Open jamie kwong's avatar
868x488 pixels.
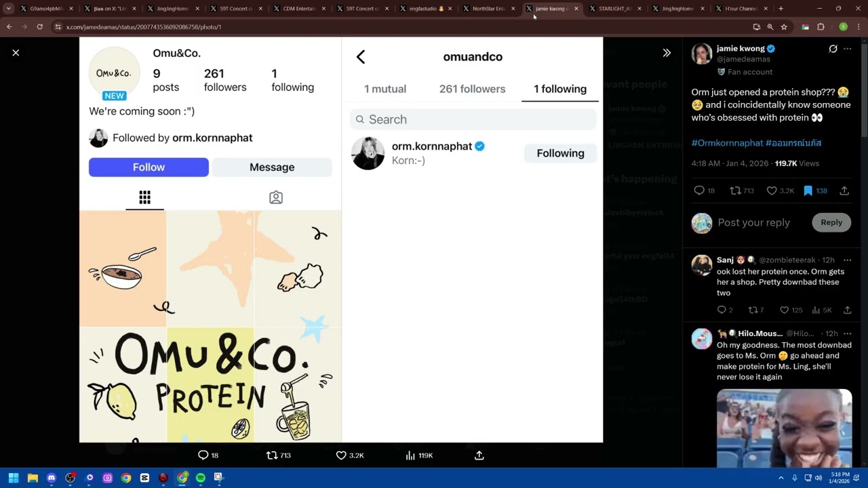click(x=702, y=54)
